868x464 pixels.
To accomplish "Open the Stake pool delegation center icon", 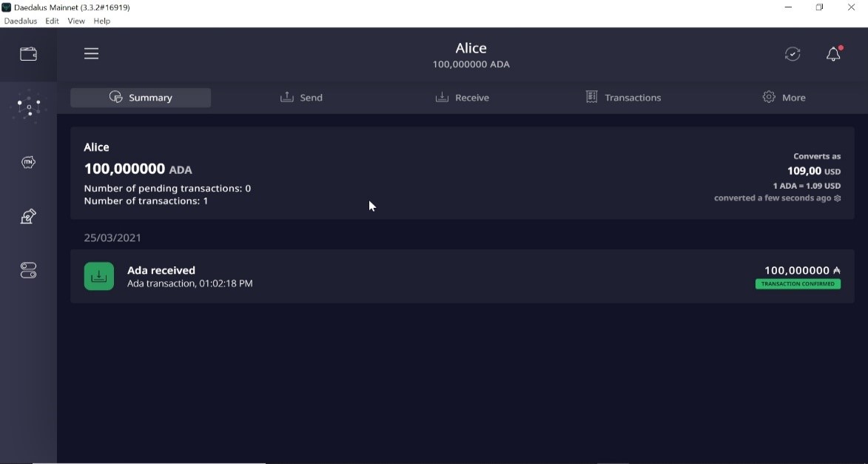I will pos(28,107).
